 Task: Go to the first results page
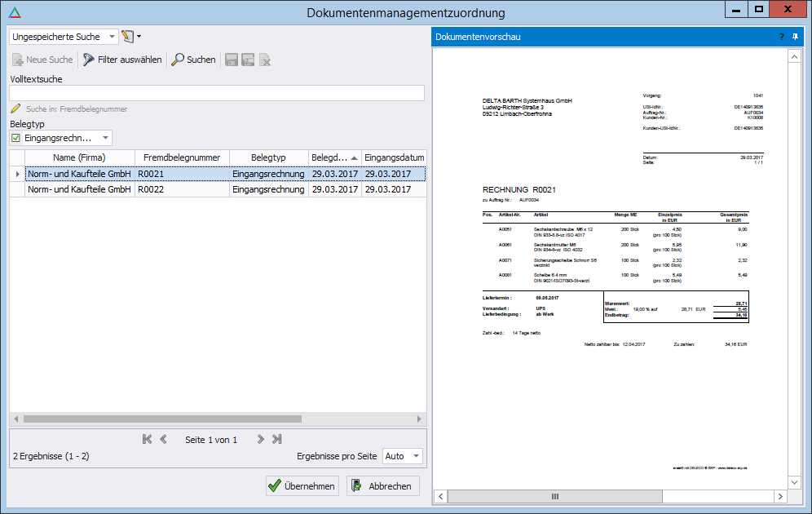[x=147, y=439]
